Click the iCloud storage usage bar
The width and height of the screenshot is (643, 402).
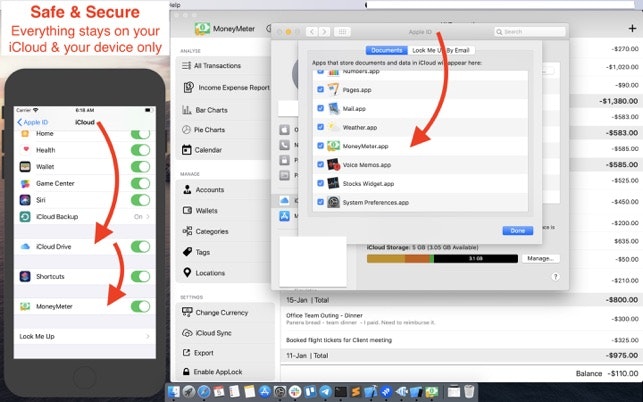pos(442,258)
